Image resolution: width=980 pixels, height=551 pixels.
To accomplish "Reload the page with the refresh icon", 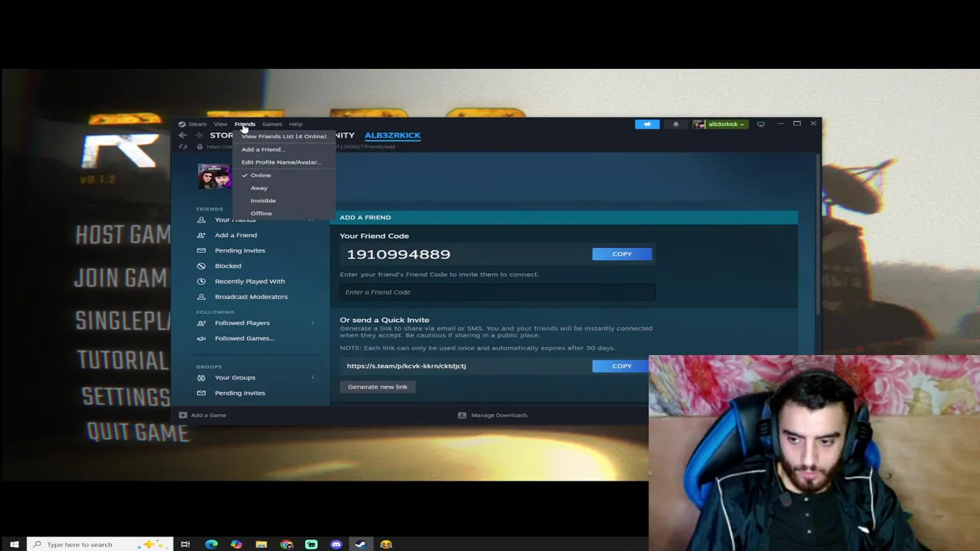I will [182, 147].
